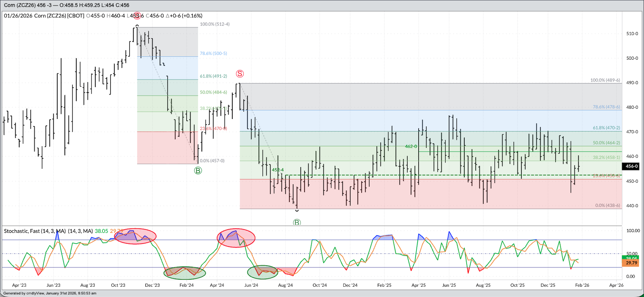Screen dimensions: 644x297
Task: Click the 50.0% (464-2) Fibonacci label
Action: pyautogui.click(x=606, y=143)
